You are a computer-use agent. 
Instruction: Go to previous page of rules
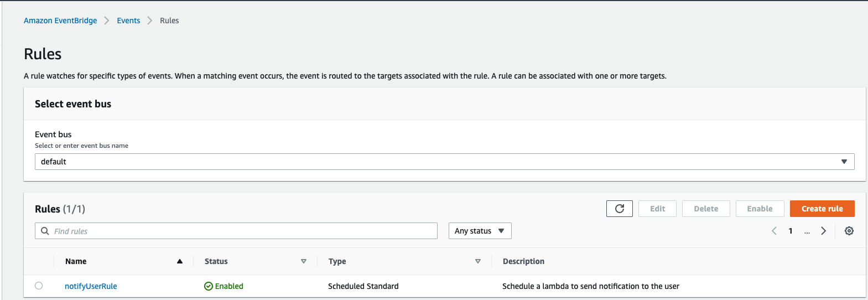(x=774, y=231)
